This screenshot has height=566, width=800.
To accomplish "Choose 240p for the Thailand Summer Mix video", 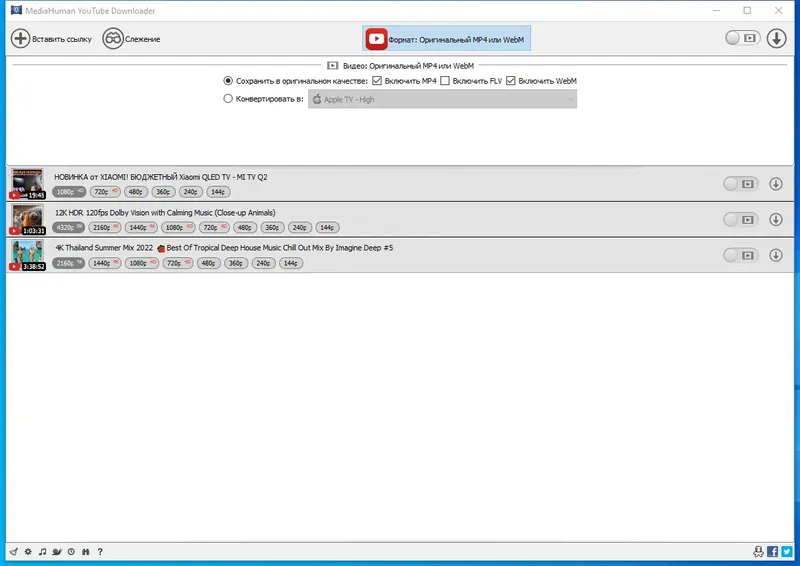I will tap(264, 263).
